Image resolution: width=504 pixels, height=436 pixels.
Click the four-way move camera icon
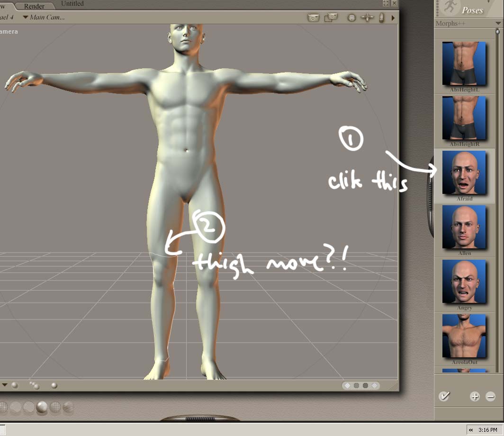[x=367, y=18]
